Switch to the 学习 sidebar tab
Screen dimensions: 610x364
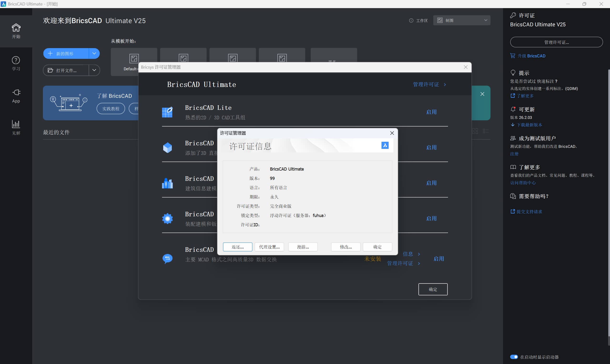point(16,63)
